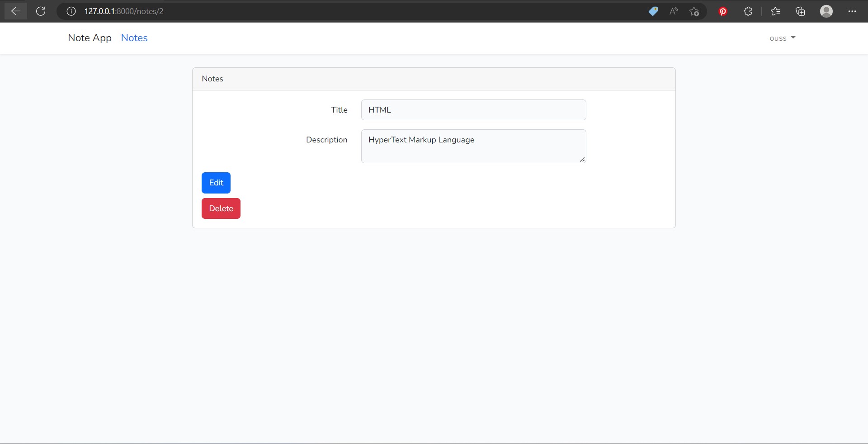Start Read aloud from the toolbar
The width and height of the screenshot is (868, 444).
(673, 11)
